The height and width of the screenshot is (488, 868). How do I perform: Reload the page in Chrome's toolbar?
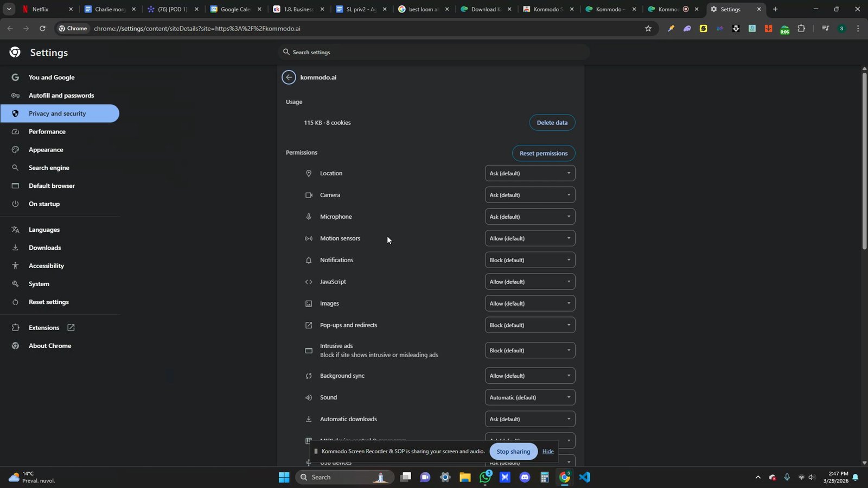[42, 28]
